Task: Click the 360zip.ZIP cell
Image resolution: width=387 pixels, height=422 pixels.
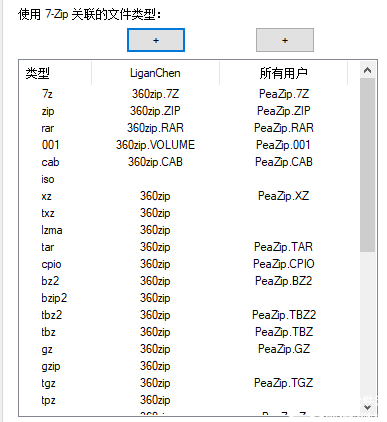Action: [155, 111]
